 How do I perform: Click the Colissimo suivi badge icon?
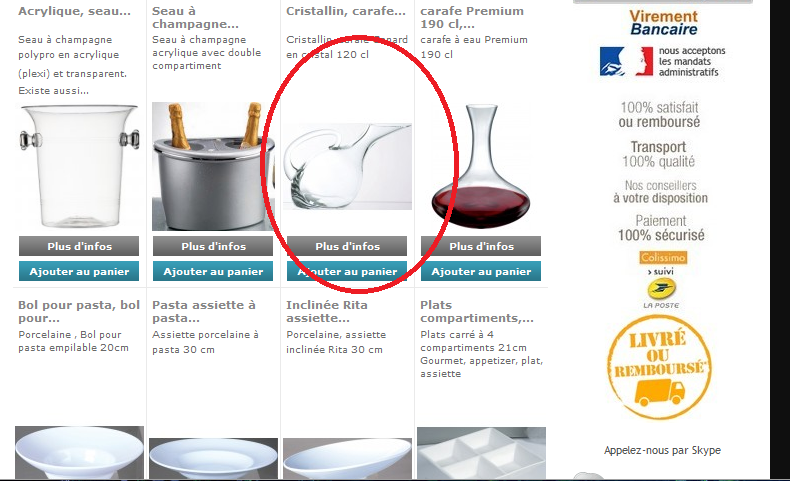(x=663, y=263)
